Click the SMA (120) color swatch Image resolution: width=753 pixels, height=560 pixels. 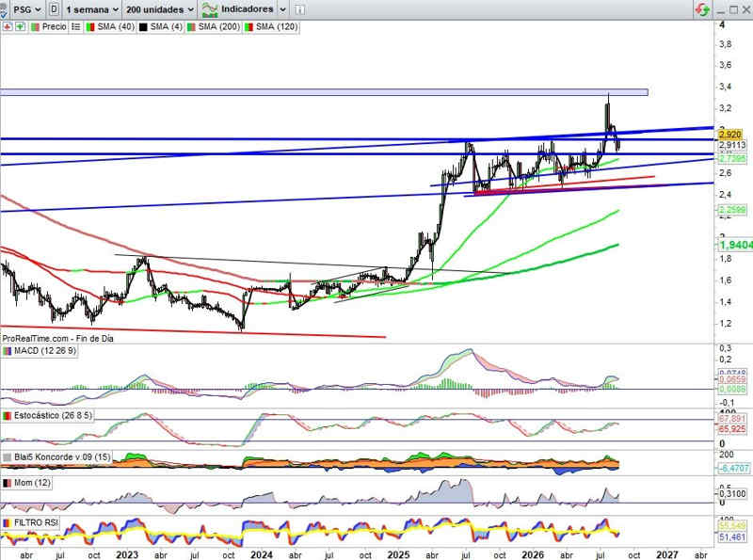(x=248, y=27)
